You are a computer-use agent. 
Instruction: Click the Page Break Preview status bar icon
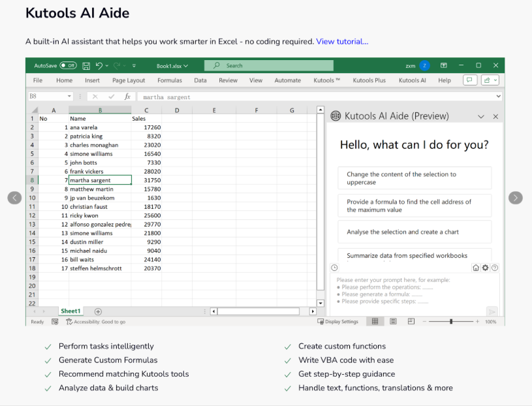point(411,320)
